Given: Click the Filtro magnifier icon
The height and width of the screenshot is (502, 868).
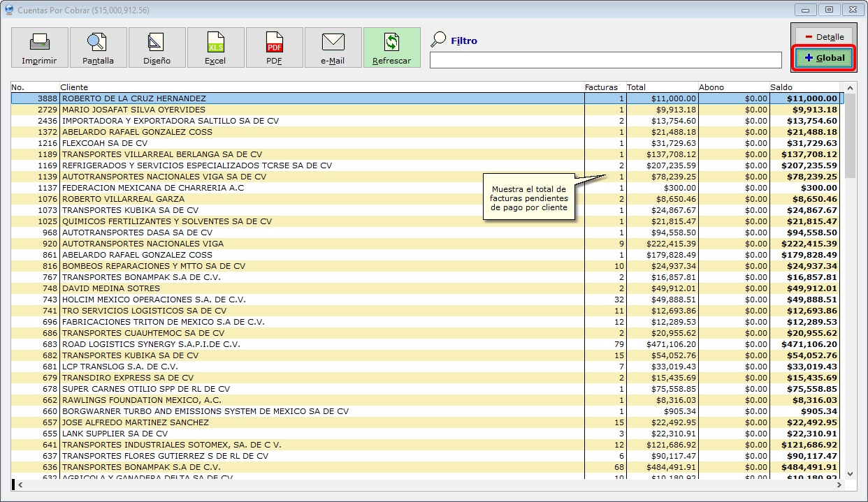Looking at the screenshot, I should pyautogui.click(x=439, y=39).
